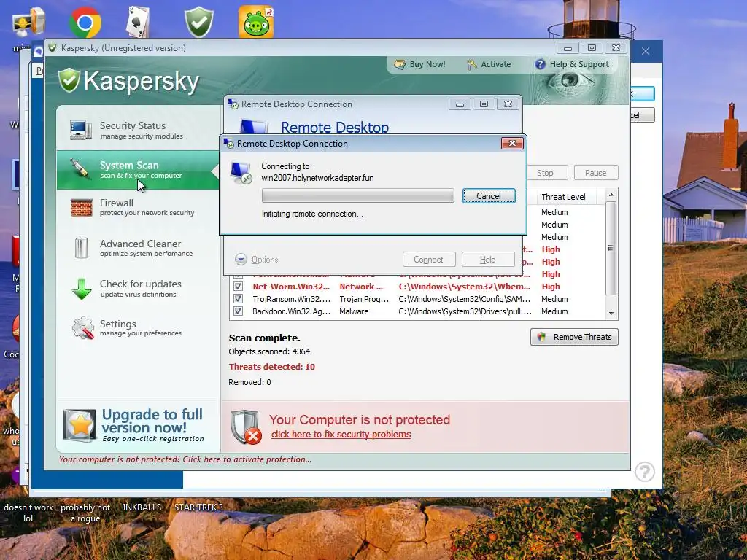Click the Buy Now cart icon
Screen dimensions: 747x560
click(400, 64)
